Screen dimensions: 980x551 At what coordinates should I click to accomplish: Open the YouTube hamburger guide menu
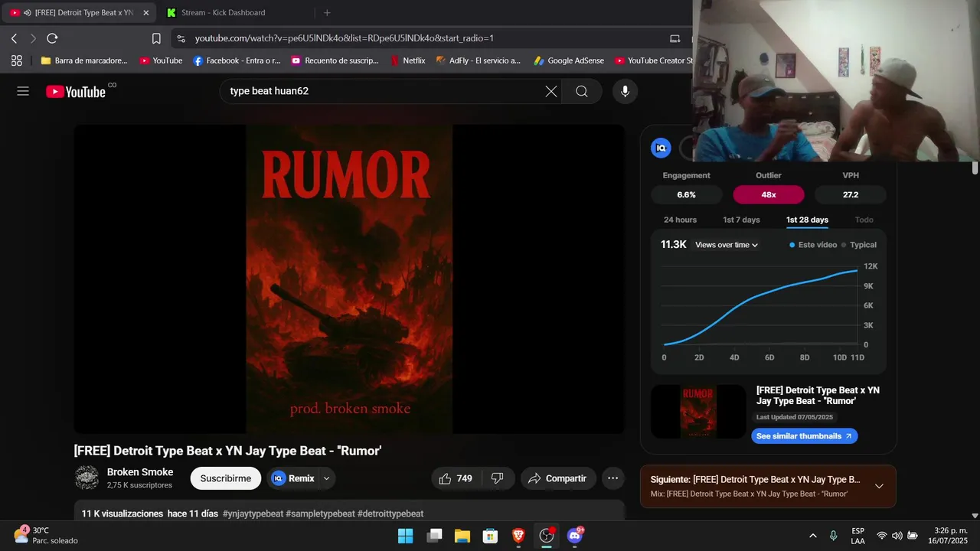tap(23, 91)
